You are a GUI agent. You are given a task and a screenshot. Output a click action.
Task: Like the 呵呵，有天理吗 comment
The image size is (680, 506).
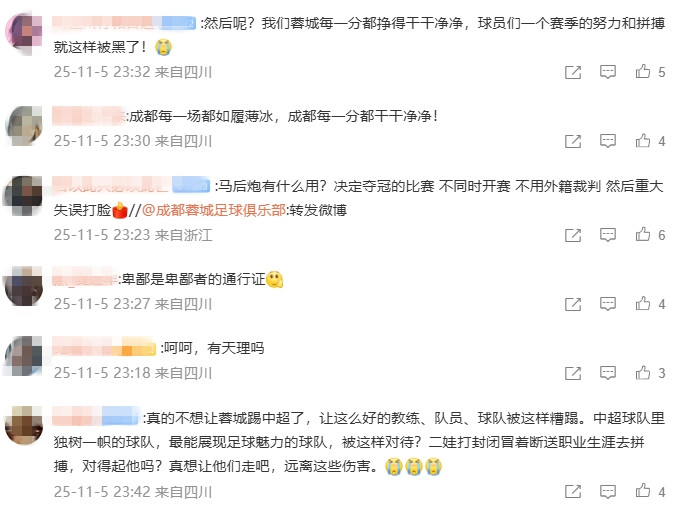650,372
